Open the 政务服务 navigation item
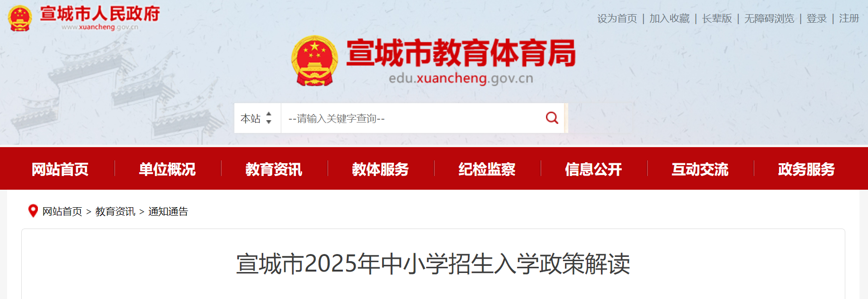This screenshot has height=299, width=868. [x=806, y=169]
